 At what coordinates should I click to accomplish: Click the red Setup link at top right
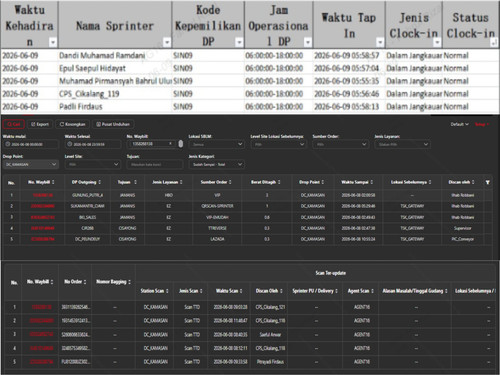click(482, 124)
